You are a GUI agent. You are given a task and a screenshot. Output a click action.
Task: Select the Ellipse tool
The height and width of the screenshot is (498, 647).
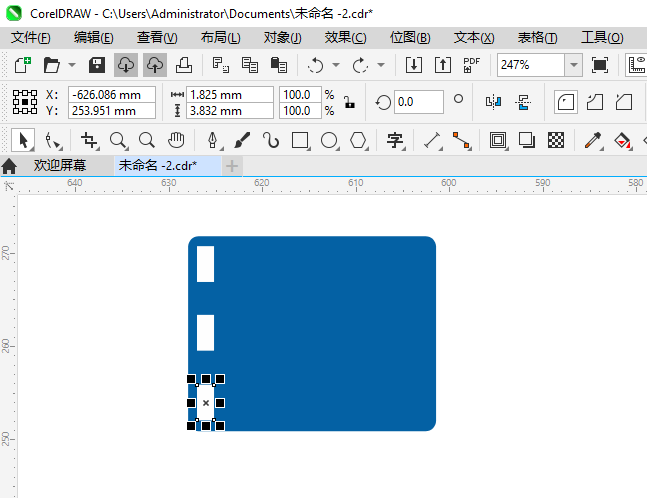(329, 140)
